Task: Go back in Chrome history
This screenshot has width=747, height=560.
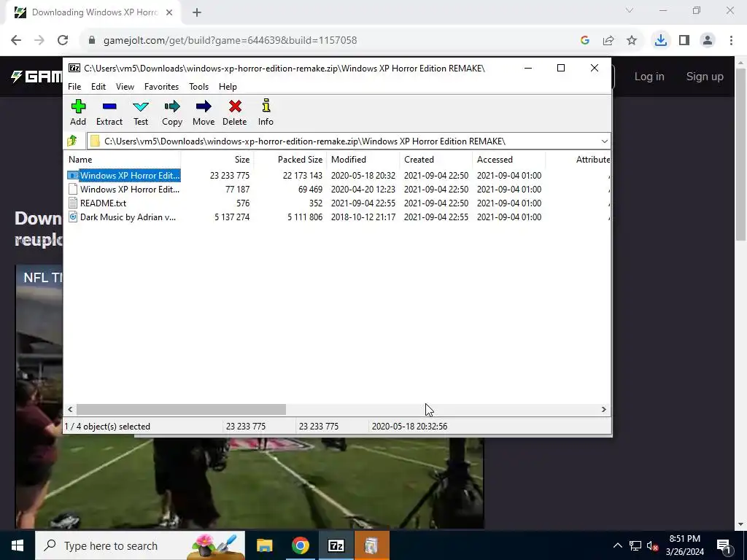Action: pos(16,40)
